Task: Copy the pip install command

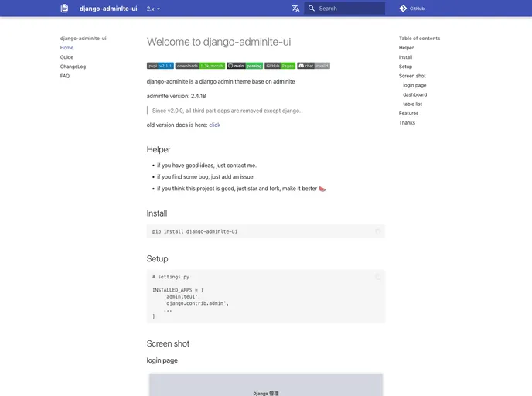Action: (x=377, y=231)
